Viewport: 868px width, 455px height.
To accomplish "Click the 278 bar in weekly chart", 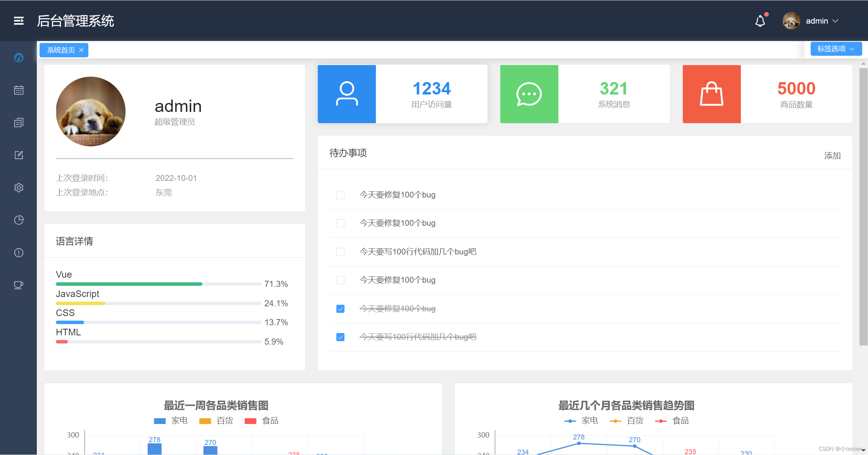I will click(x=155, y=449).
